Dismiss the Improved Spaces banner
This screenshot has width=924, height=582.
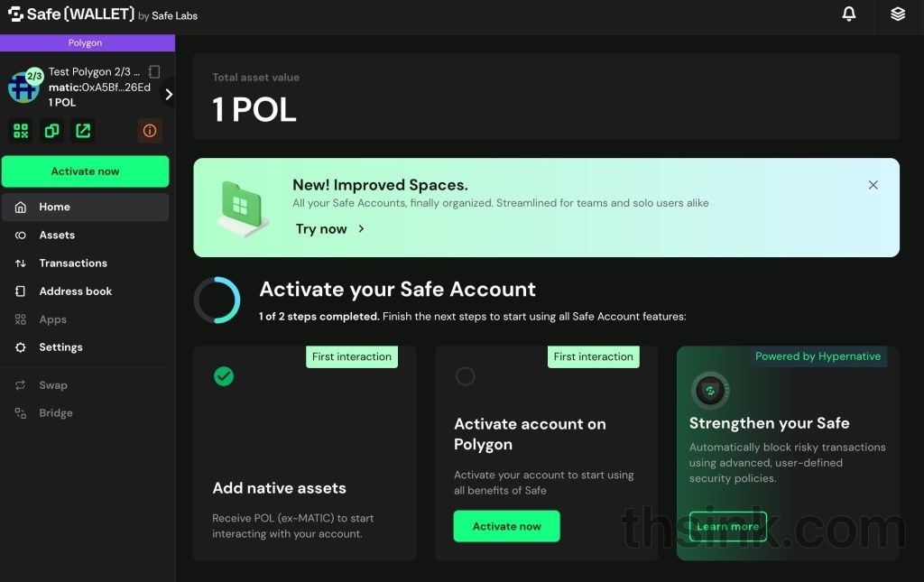[873, 184]
